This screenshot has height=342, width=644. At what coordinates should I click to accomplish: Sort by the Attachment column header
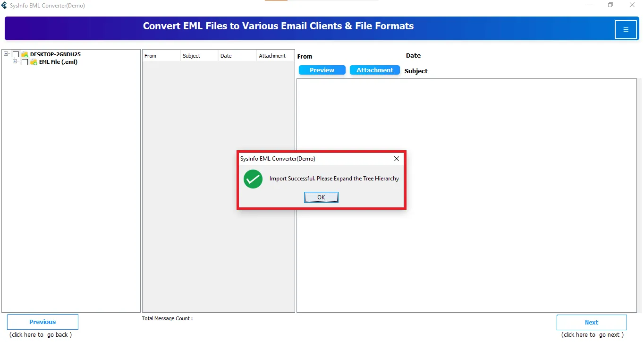(x=275, y=56)
